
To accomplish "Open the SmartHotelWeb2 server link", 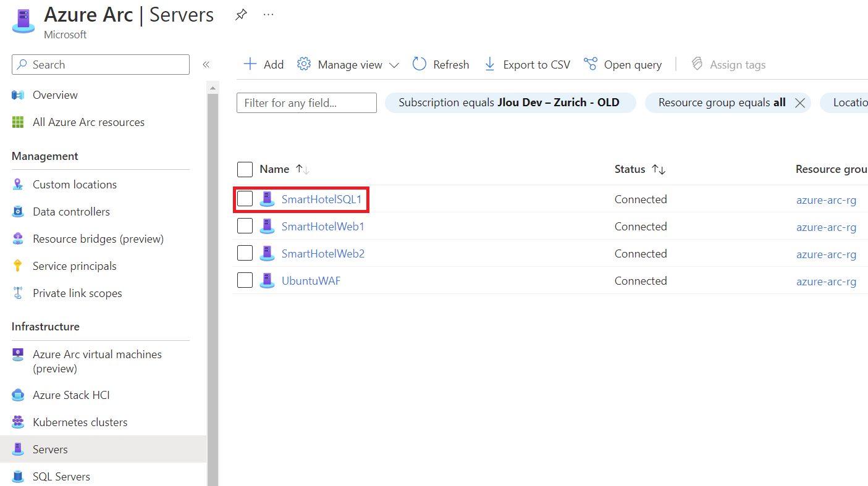I will click(x=323, y=254).
